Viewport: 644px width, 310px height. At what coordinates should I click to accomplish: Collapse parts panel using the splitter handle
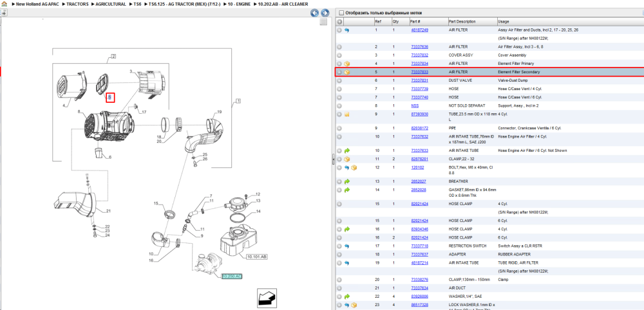click(333, 160)
